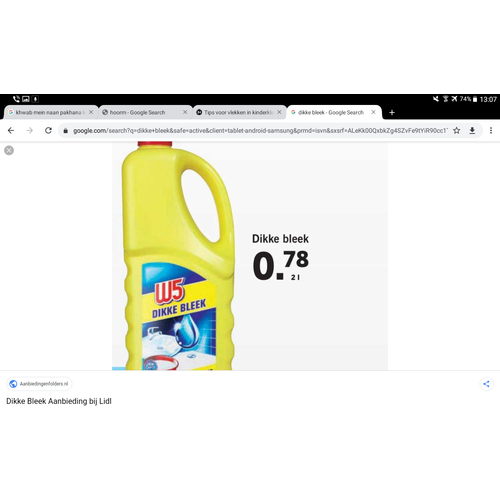
Task: Go back to the previous page
Action: (11, 131)
